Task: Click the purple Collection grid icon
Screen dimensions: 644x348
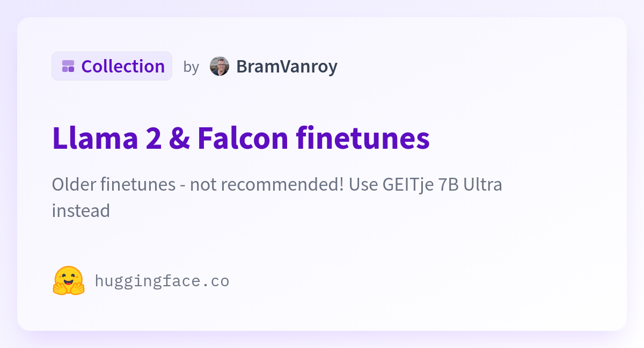Action: tap(68, 66)
